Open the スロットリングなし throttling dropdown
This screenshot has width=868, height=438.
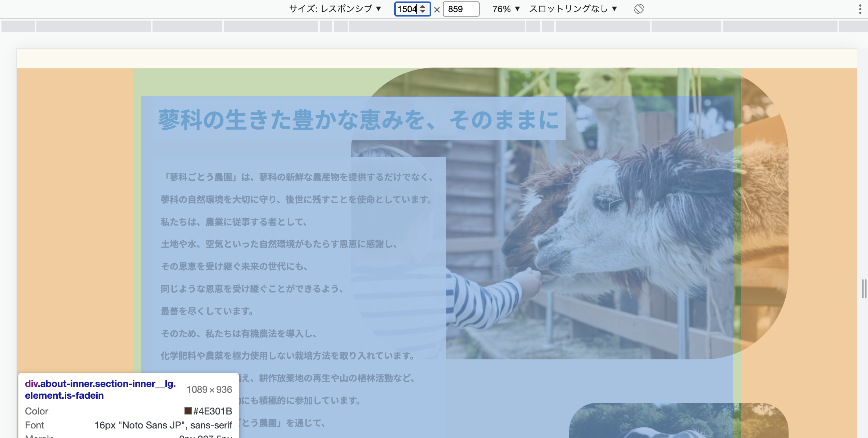[x=573, y=9]
